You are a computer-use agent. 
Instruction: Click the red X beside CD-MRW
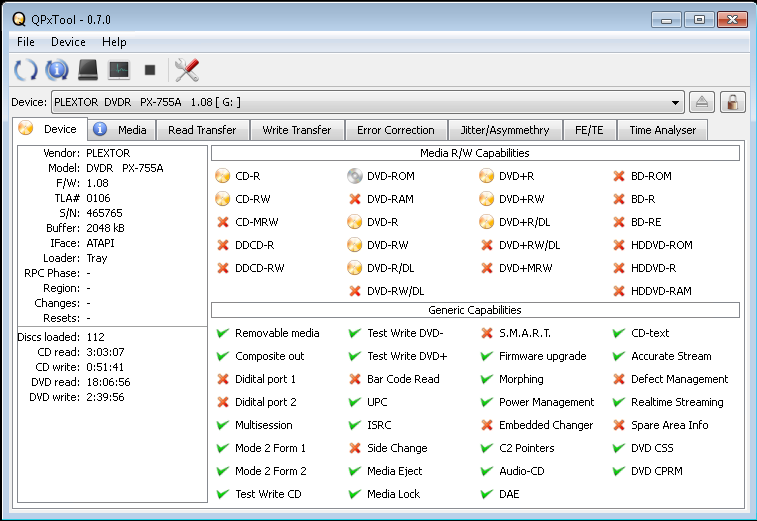[223, 222]
